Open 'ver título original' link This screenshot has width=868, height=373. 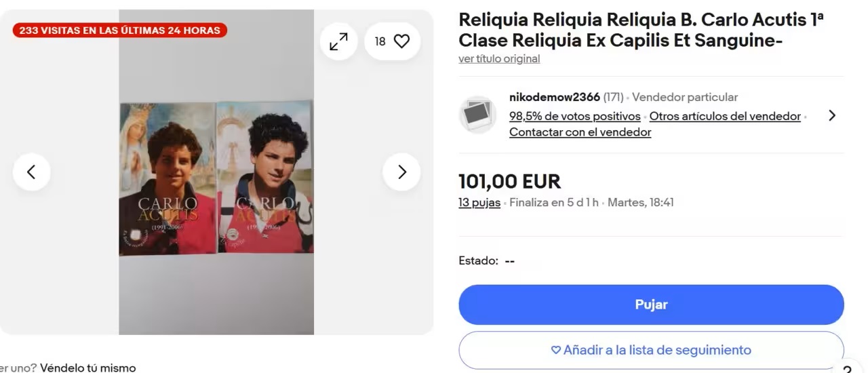[x=499, y=59]
